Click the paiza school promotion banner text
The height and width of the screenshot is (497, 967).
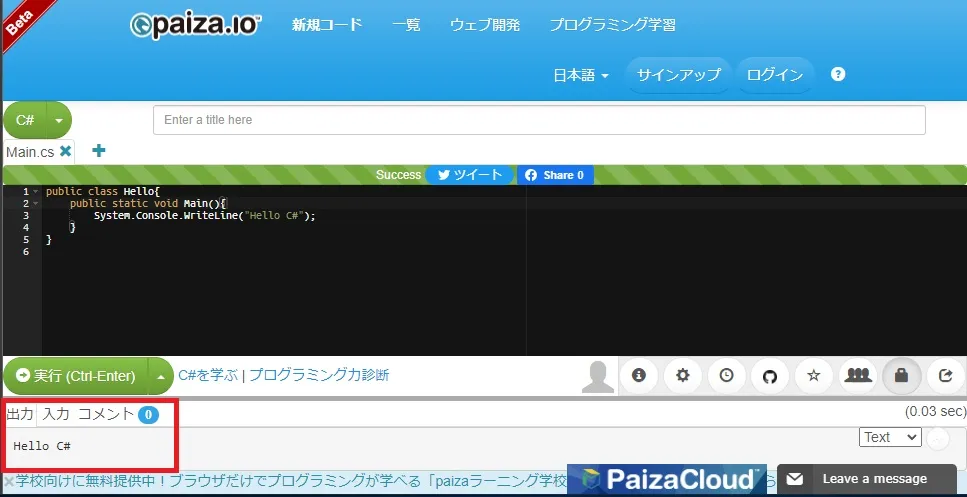pos(291,480)
